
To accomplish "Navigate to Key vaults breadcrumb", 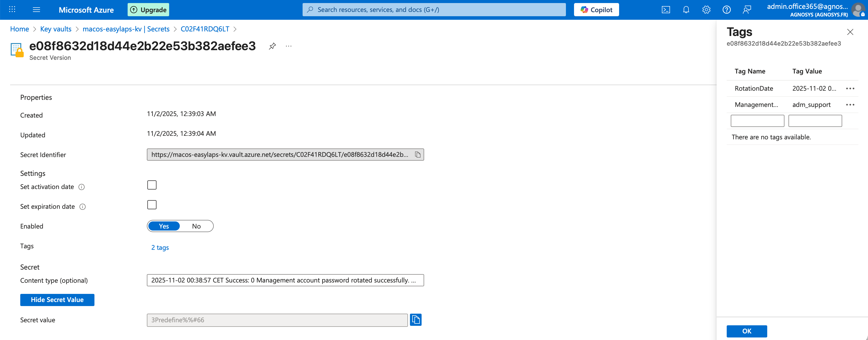I will [x=56, y=29].
